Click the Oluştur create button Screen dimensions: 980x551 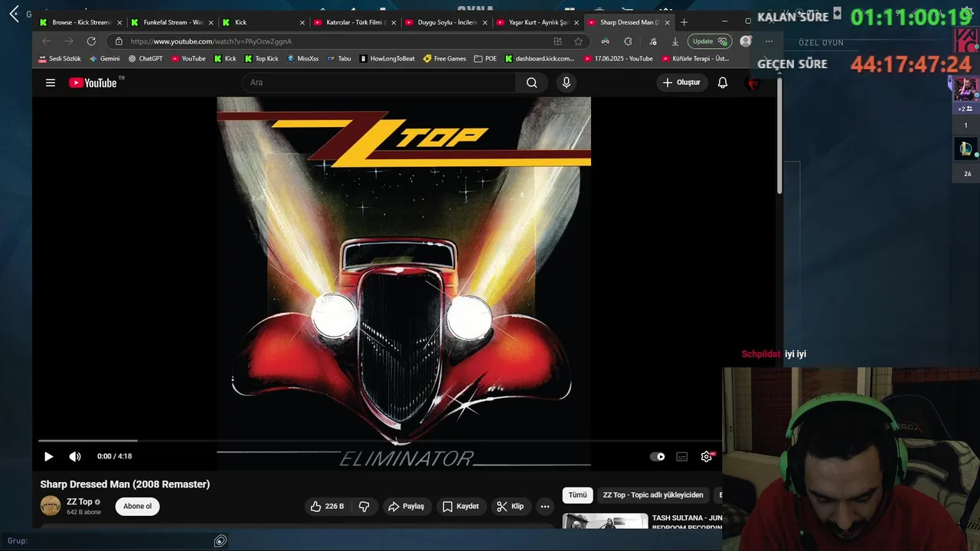pos(681,83)
